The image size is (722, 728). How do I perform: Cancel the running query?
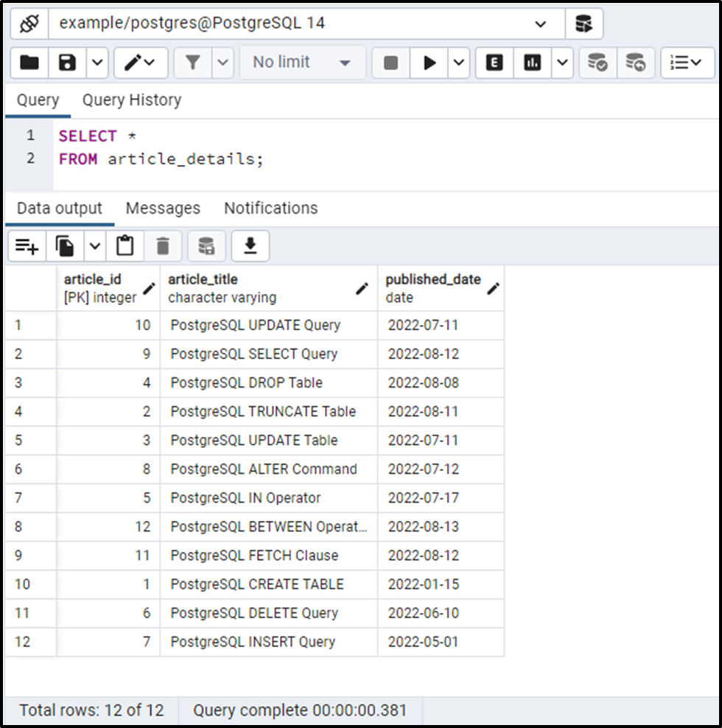point(390,62)
